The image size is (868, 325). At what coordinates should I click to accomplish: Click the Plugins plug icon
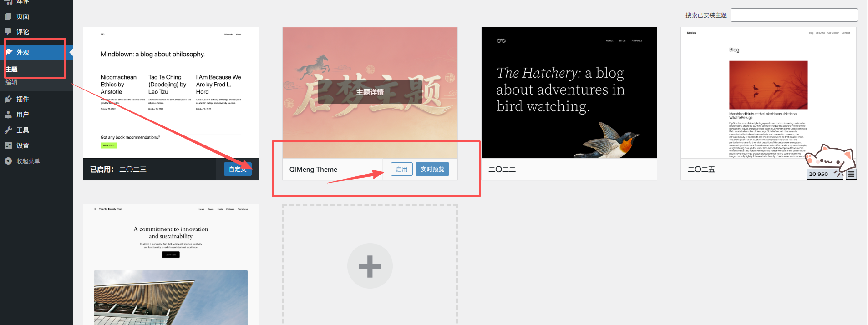tap(8, 99)
